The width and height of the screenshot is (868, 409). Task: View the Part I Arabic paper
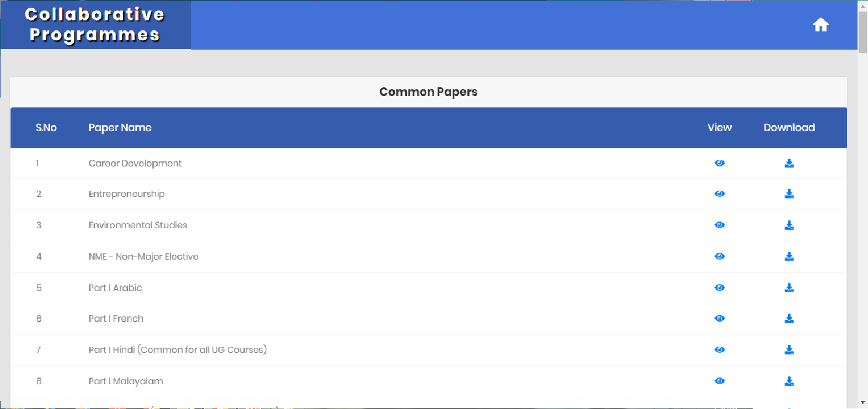(x=720, y=288)
